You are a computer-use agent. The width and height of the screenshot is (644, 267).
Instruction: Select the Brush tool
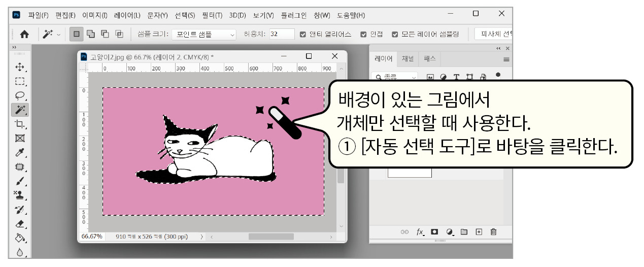(x=20, y=181)
